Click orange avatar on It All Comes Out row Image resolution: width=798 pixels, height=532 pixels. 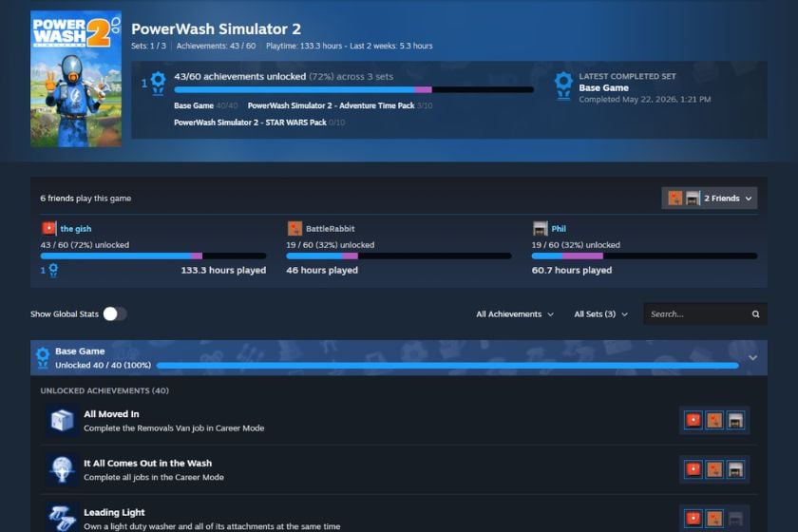click(x=714, y=469)
